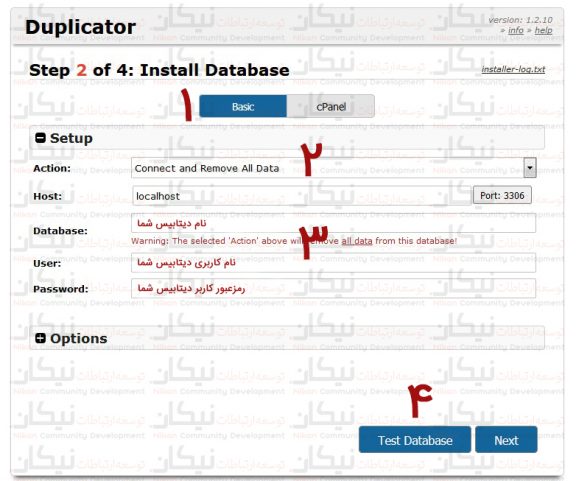This screenshot has height=481, width=576.
Task: Click the Setup section header text
Action: 71,138
